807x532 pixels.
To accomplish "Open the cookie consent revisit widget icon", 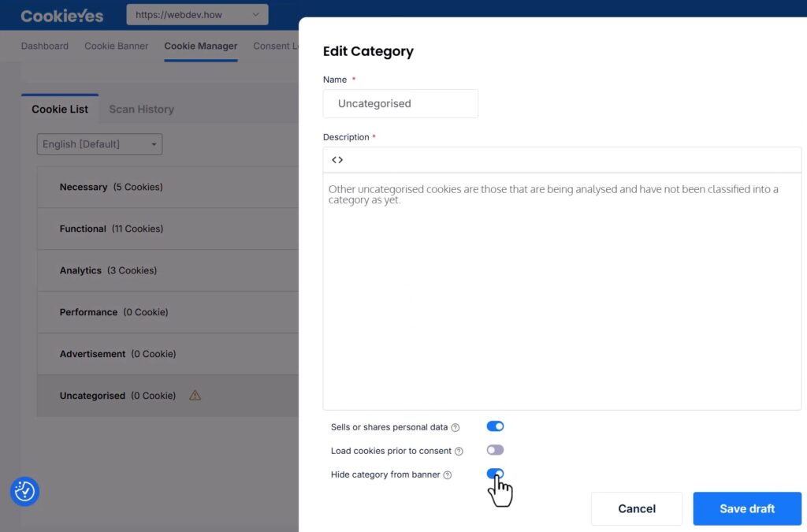I will click(24, 491).
